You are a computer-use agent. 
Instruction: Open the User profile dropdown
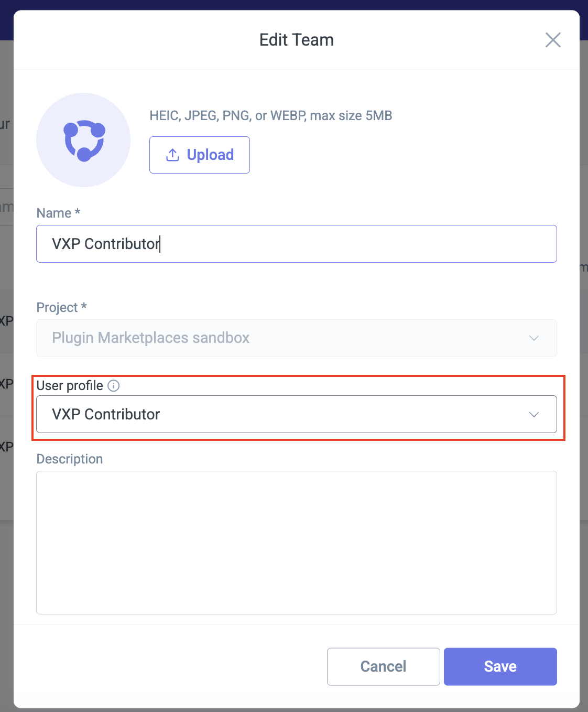[283, 414]
